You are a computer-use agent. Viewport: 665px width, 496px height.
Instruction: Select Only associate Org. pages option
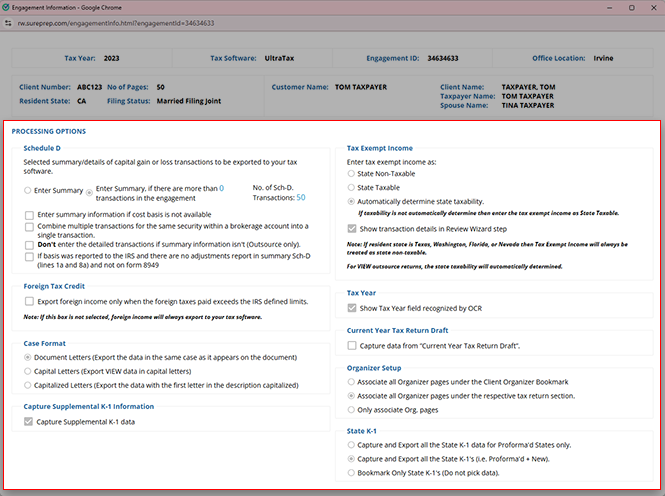[x=351, y=410]
